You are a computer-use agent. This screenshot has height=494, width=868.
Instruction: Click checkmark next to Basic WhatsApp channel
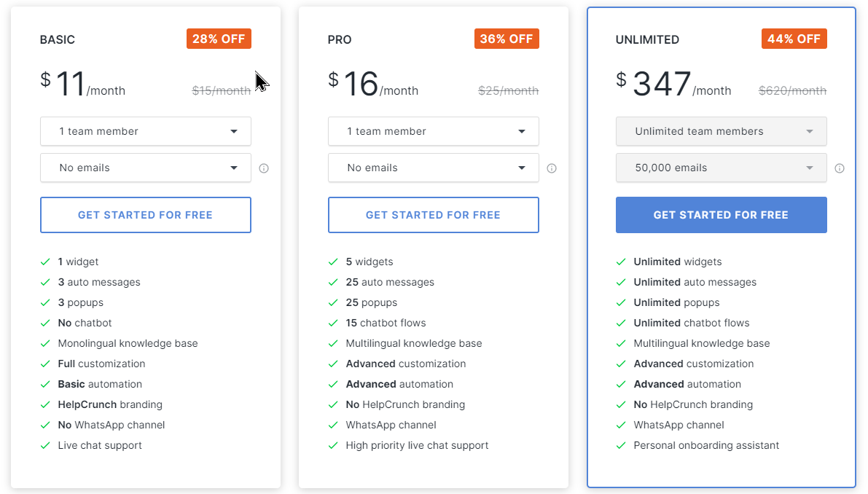[46, 425]
